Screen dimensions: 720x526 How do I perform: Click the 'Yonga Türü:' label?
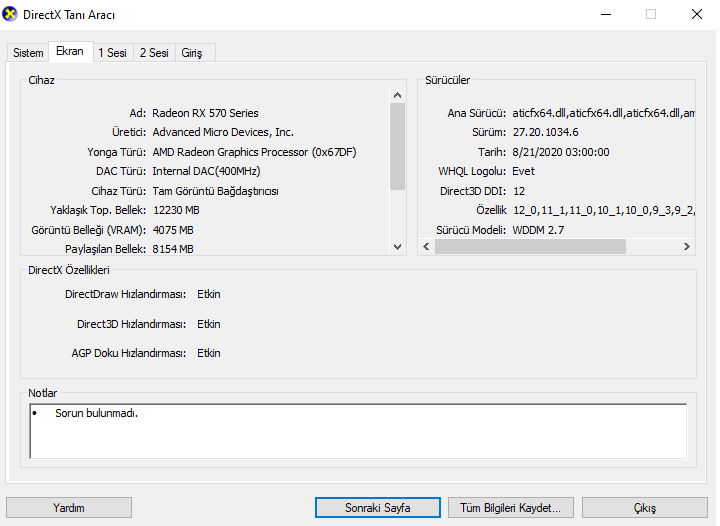pos(117,152)
